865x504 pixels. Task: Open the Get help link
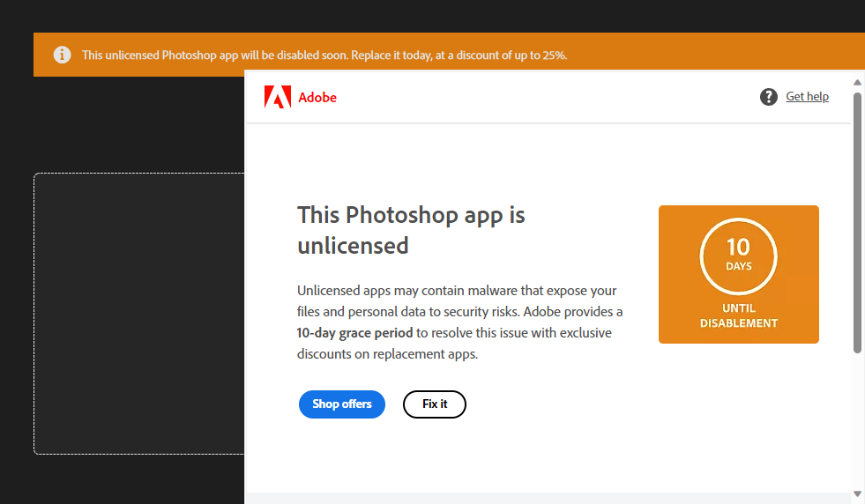click(807, 97)
